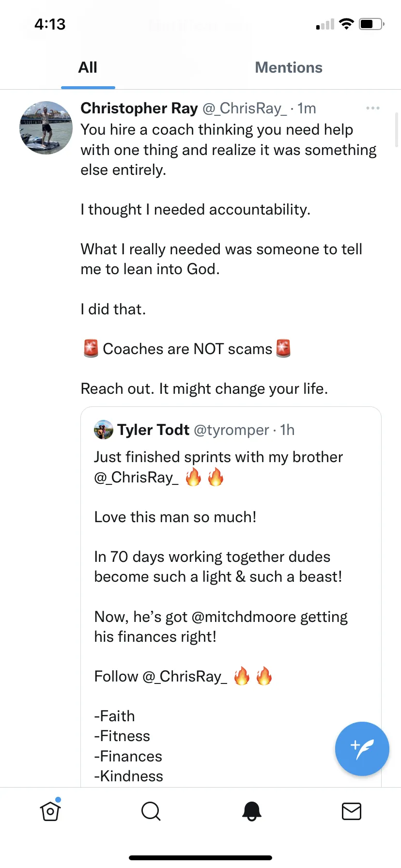Tap 'Coaches are NOT scams' tweet text
Screen dimensions: 401x868
point(187,349)
